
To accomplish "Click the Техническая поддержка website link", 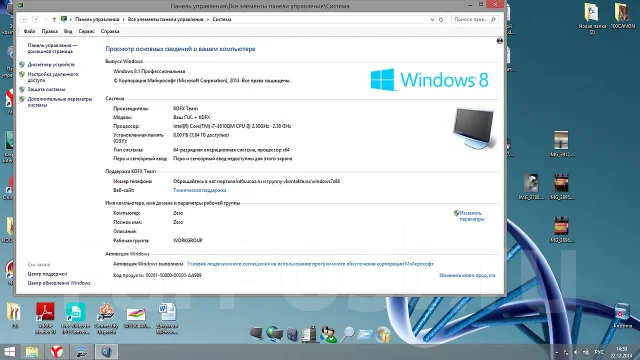I will tap(199, 190).
